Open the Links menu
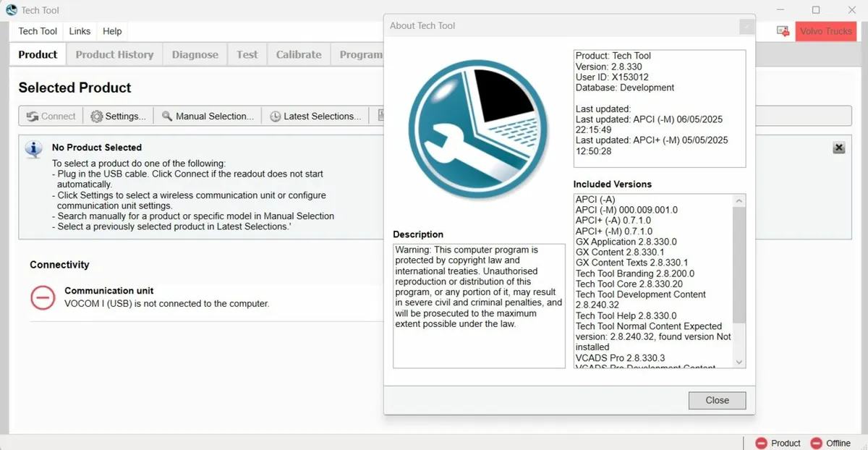This screenshot has width=868, height=450. pos(80,31)
